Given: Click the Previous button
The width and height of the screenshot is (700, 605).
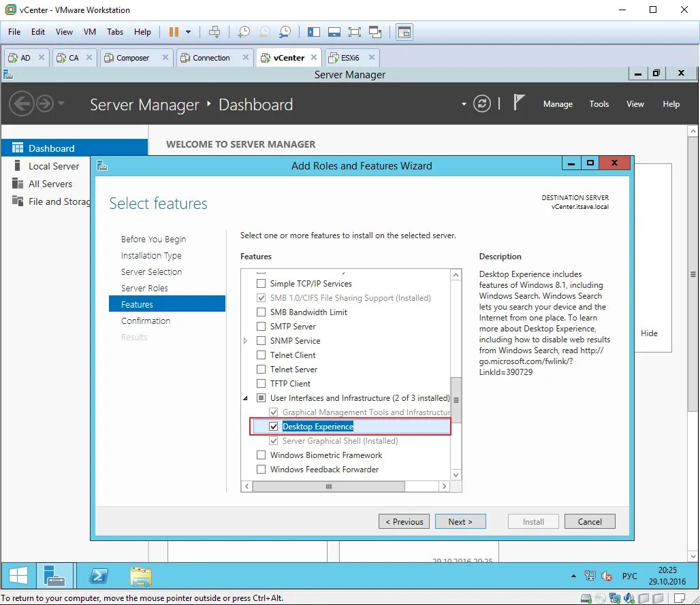Looking at the screenshot, I should pyautogui.click(x=404, y=521).
